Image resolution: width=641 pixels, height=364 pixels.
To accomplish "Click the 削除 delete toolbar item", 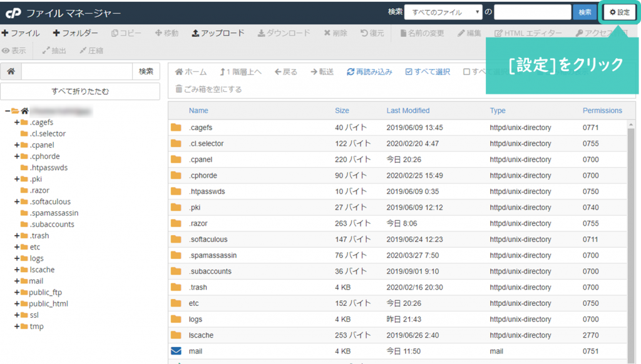I will coord(336,33).
